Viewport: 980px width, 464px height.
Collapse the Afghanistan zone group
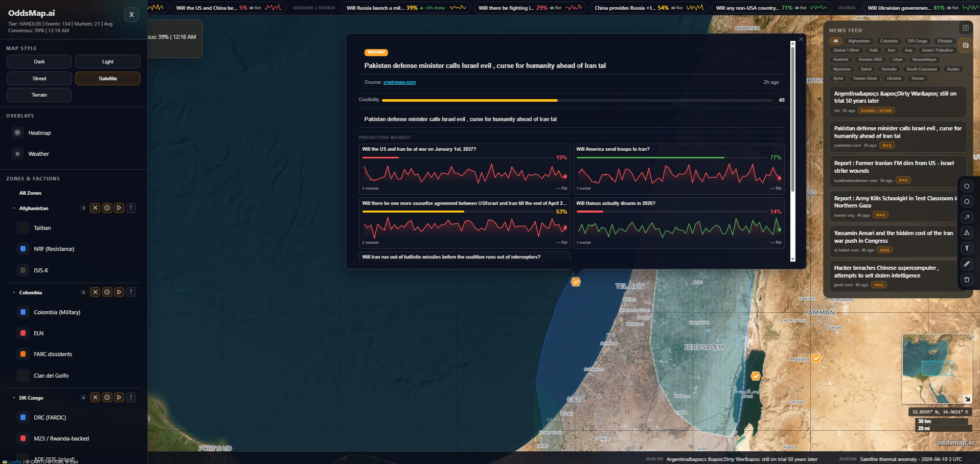[x=14, y=208]
